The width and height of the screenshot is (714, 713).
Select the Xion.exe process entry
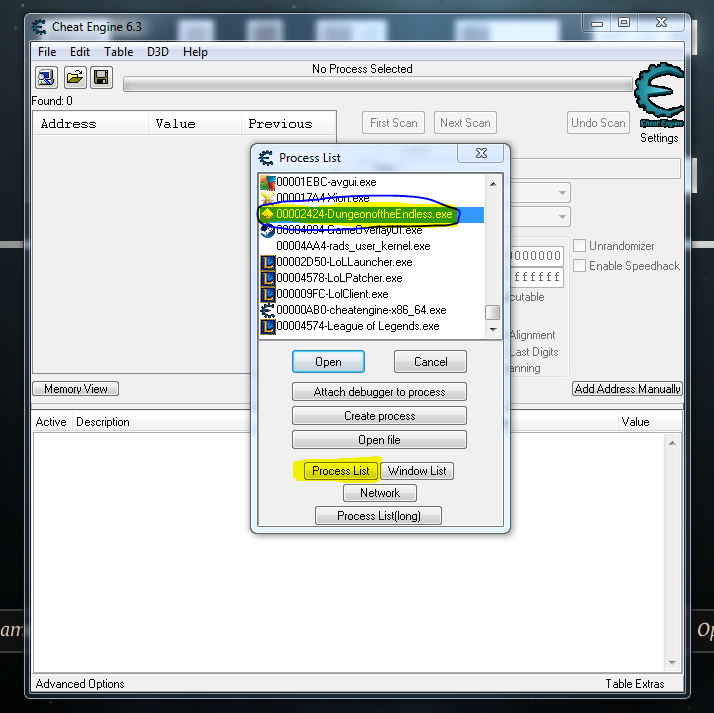point(372,198)
